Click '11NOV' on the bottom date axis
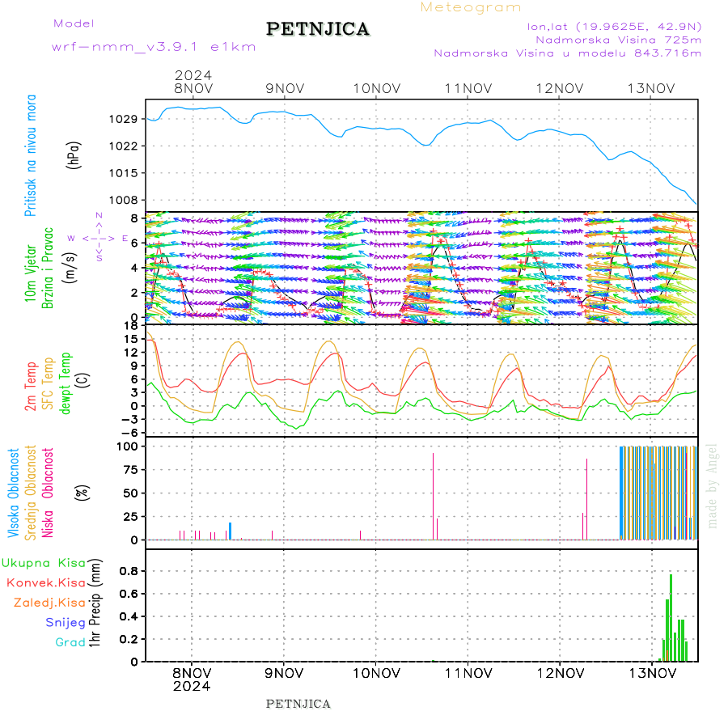728x728 pixels. coord(468,673)
